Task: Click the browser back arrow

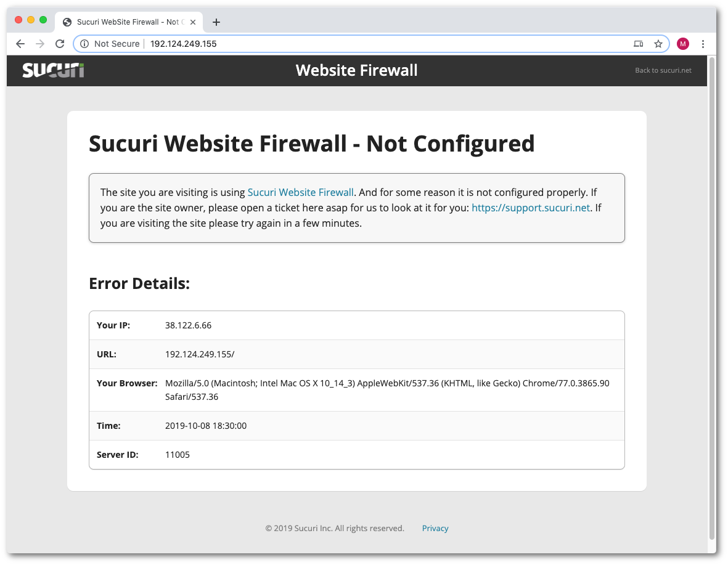Action: [x=20, y=44]
